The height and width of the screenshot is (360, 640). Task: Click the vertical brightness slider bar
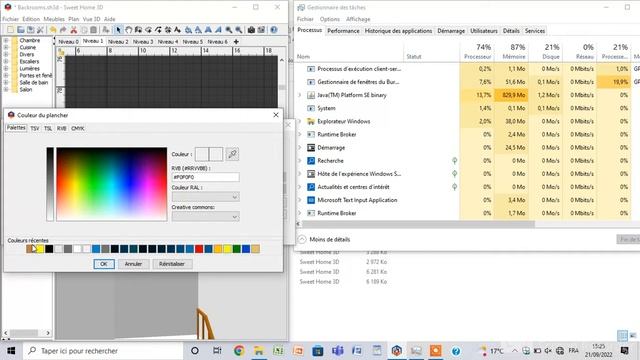pos(50,184)
